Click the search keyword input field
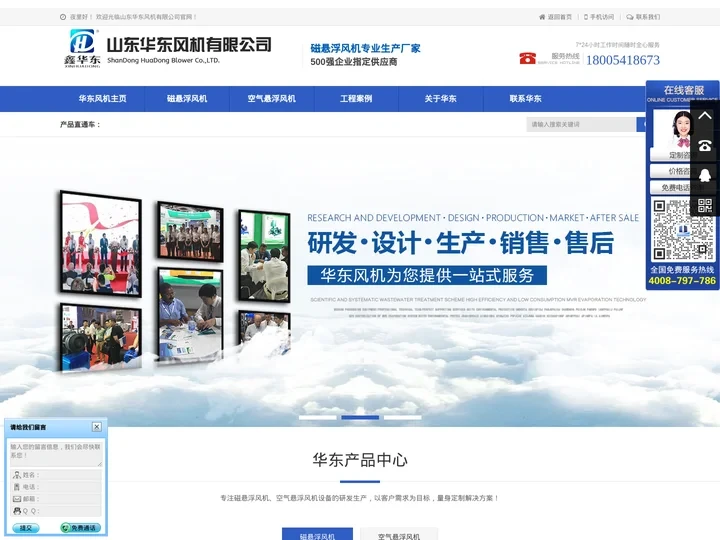 coord(581,124)
